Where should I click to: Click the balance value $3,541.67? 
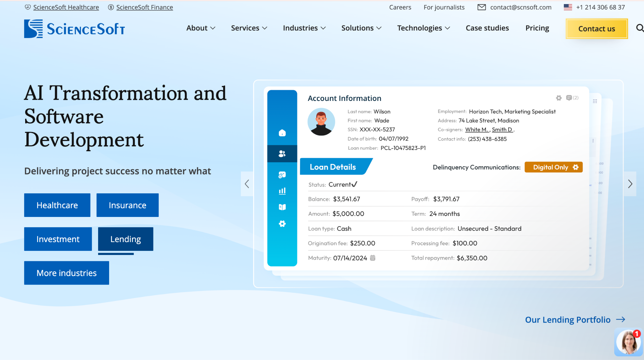(x=347, y=199)
